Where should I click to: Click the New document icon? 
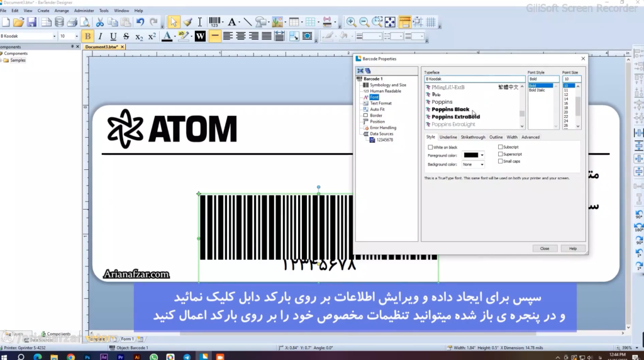(6, 22)
